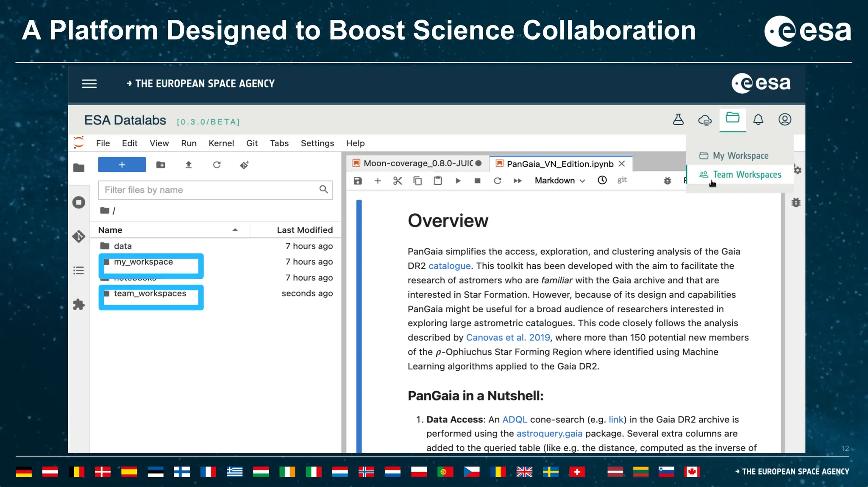The height and width of the screenshot is (487, 868).
Task: Click the cone-search example 'link' hyperlink
Action: point(616,420)
